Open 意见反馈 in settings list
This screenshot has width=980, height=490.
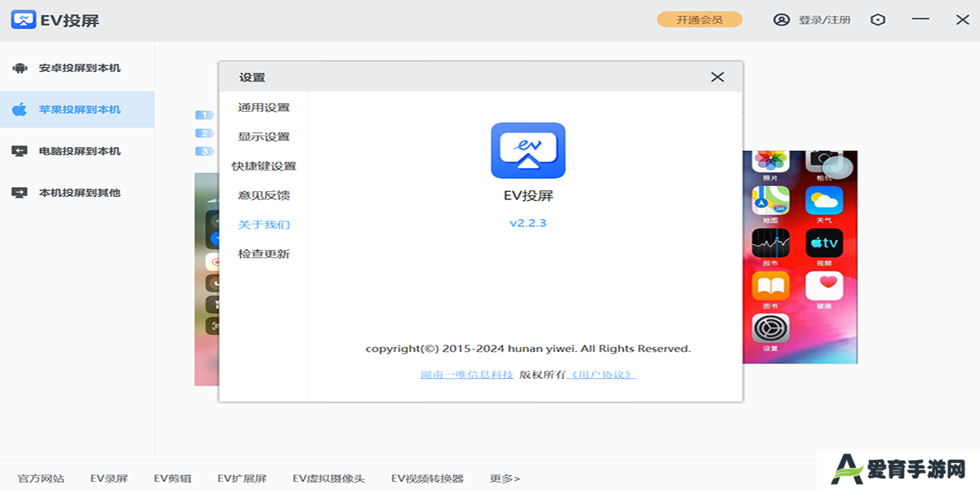point(264,195)
